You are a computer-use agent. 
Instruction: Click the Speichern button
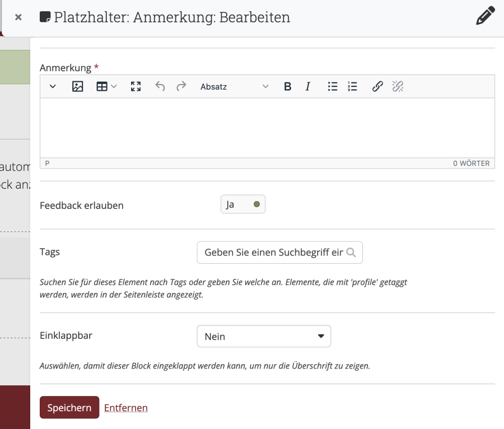(x=69, y=408)
